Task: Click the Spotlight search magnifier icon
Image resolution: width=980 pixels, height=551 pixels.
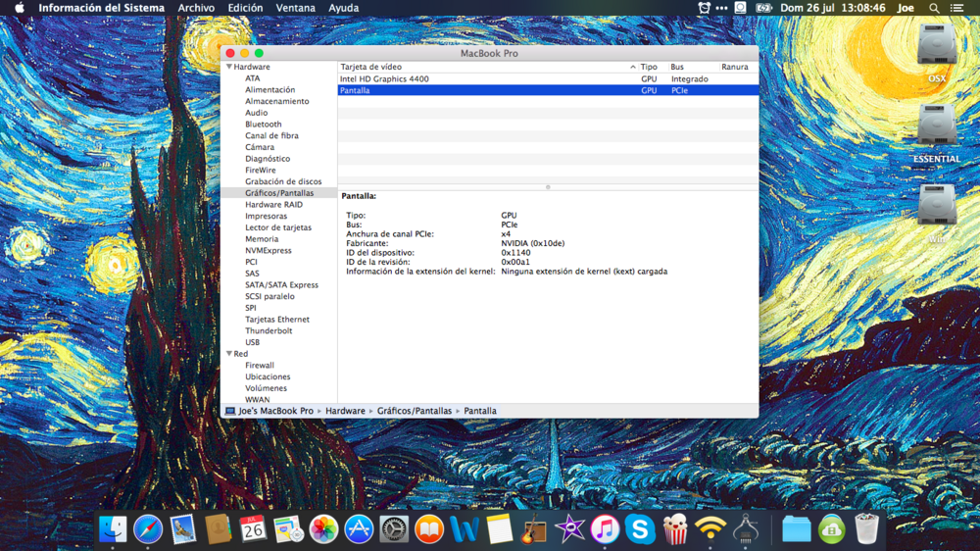Action: (x=934, y=8)
